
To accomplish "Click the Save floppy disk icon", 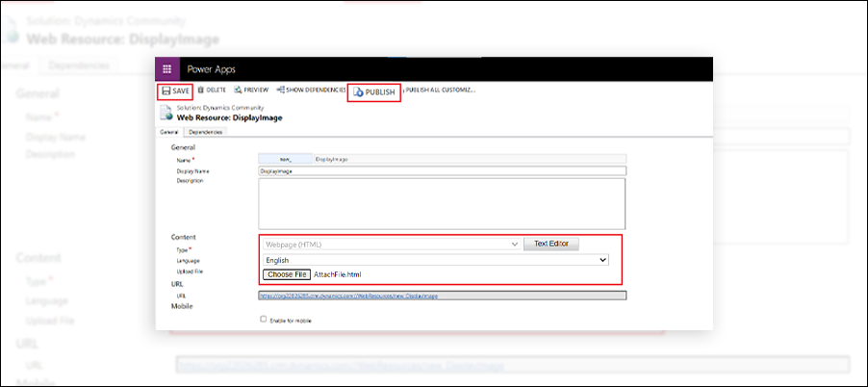I will tap(166, 91).
